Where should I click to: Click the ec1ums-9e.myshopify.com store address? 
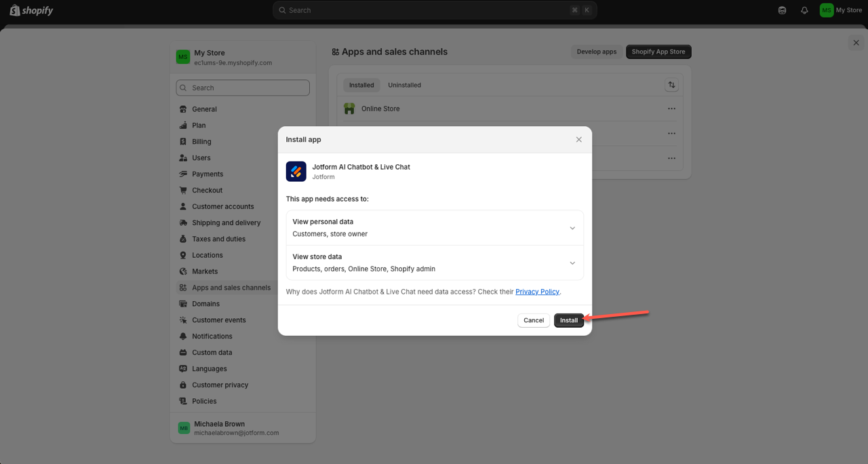point(233,63)
